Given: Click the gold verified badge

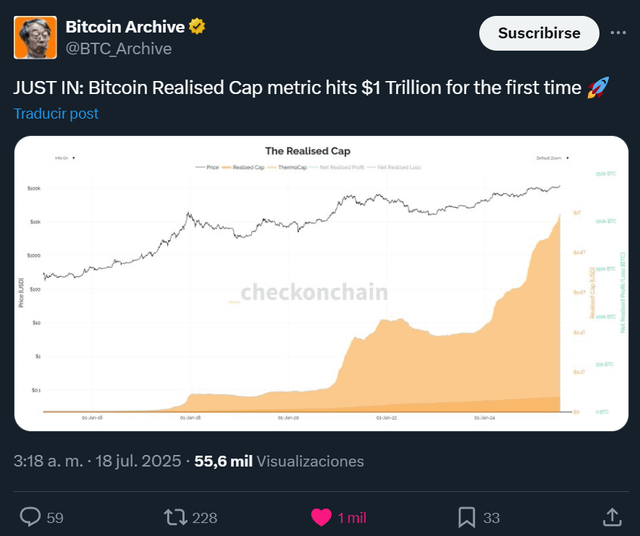Looking at the screenshot, I should pyautogui.click(x=197, y=27).
